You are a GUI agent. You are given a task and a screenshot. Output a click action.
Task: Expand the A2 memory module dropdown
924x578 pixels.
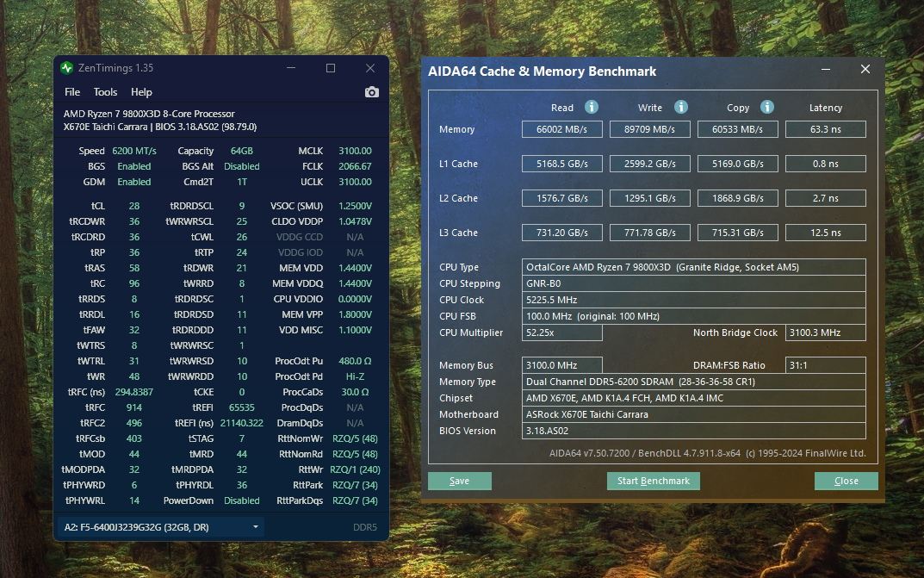pos(160,526)
